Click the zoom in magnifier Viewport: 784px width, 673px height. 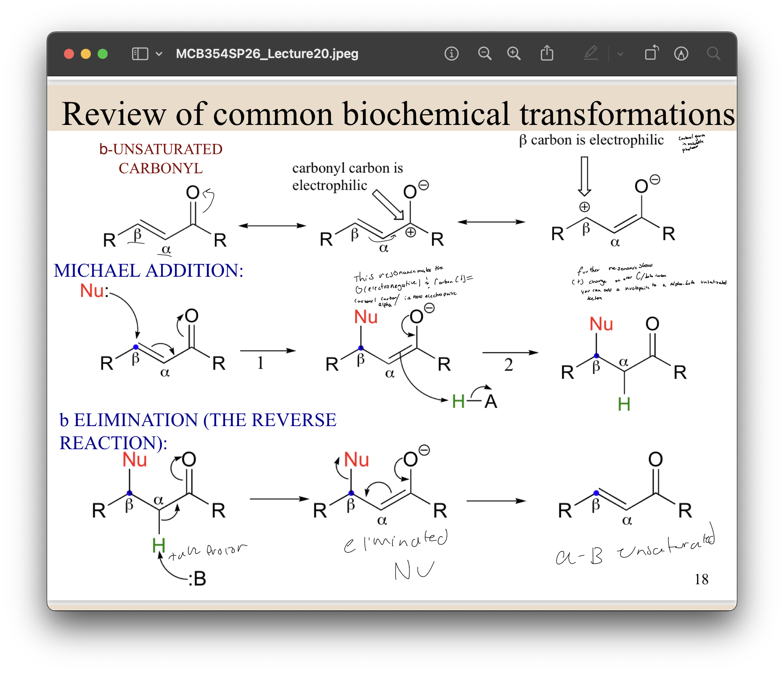[514, 54]
